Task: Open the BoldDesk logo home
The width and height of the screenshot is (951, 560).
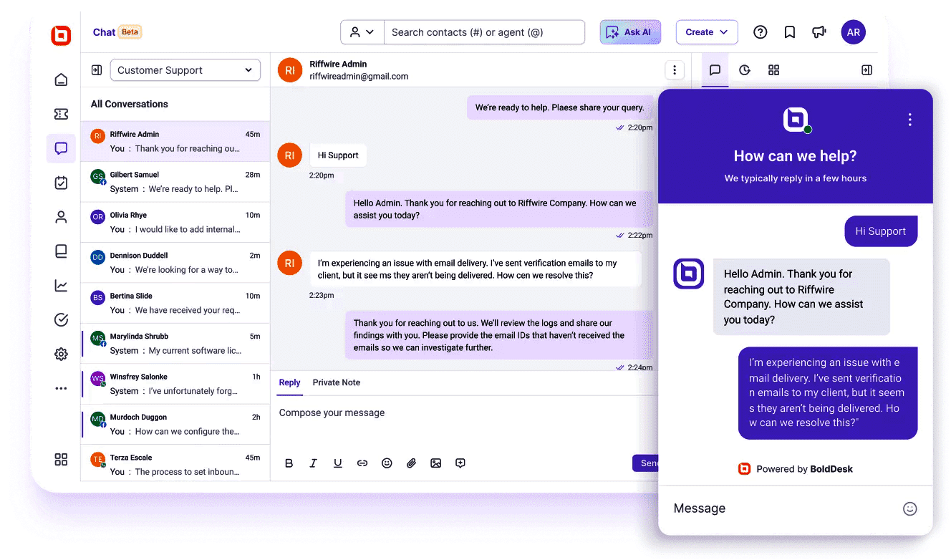Action: tap(62, 35)
